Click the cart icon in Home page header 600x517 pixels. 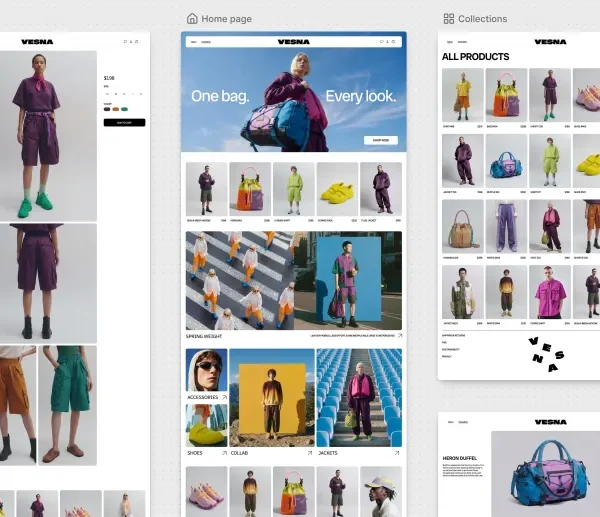coord(393,42)
